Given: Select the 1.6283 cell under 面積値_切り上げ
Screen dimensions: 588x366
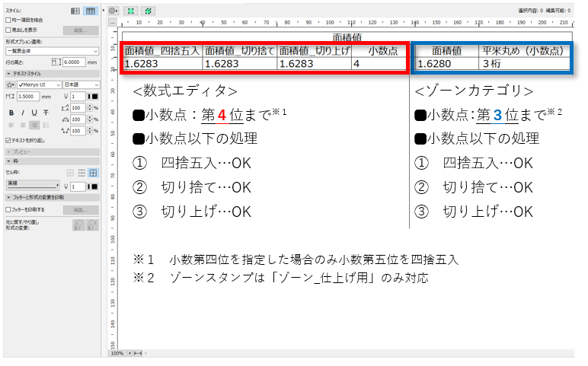Looking at the screenshot, I should click(315, 64).
